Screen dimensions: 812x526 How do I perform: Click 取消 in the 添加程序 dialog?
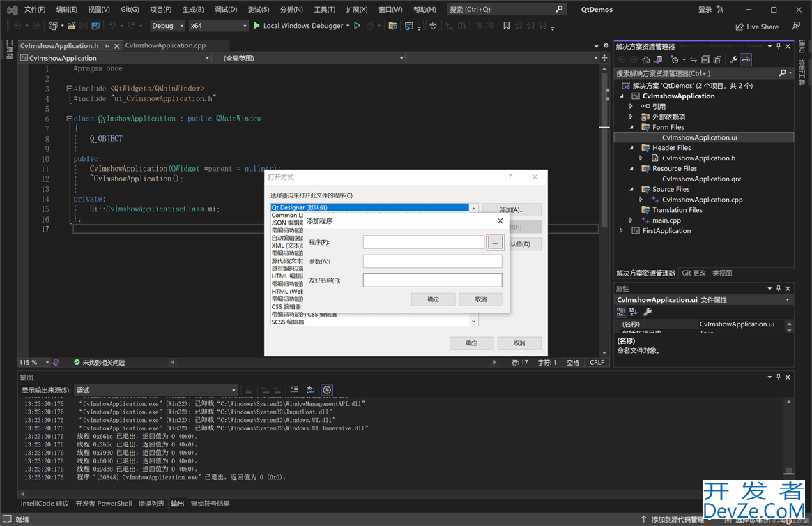480,299
